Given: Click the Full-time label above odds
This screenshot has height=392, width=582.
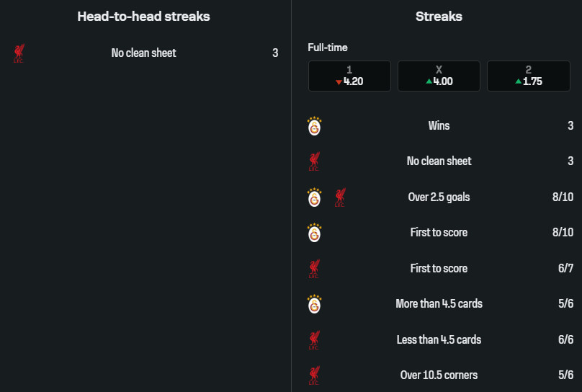Looking at the screenshot, I should pos(328,48).
